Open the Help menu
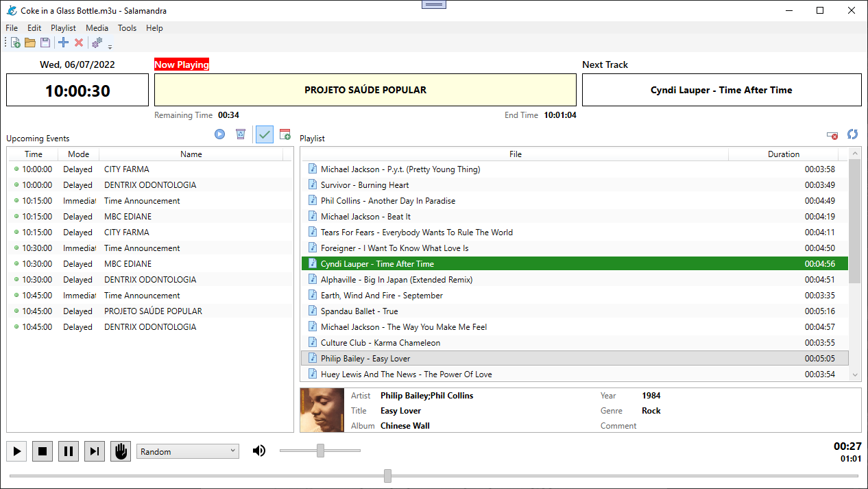This screenshot has width=868, height=489. (x=154, y=28)
